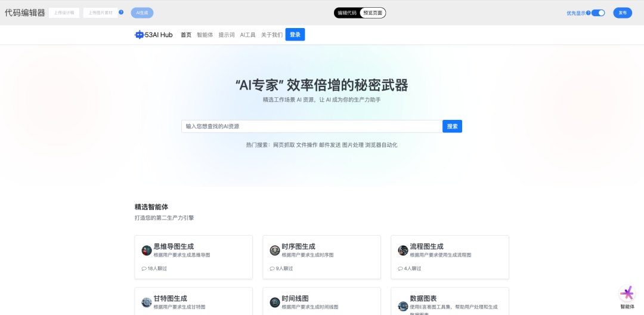Click the 代码编辑器 title text
This screenshot has width=644, height=315.
click(24, 13)
